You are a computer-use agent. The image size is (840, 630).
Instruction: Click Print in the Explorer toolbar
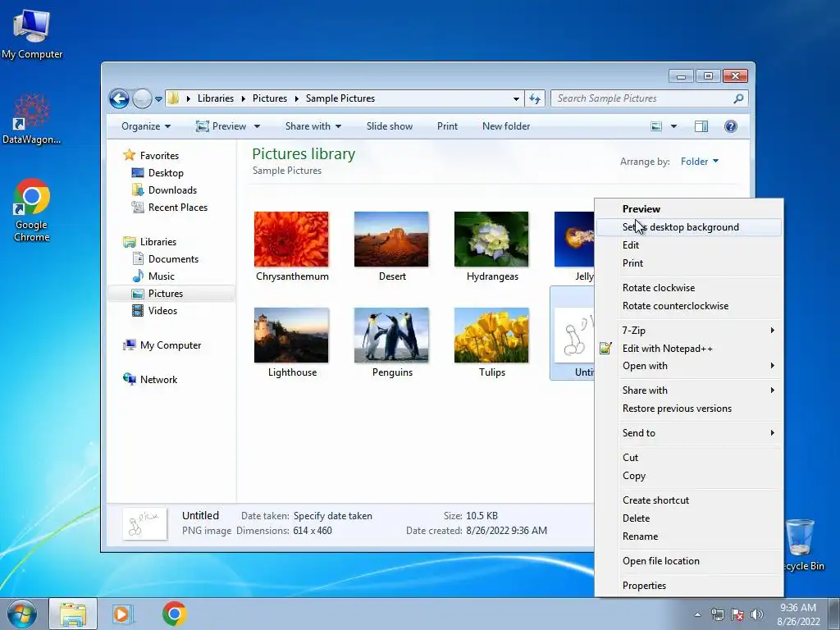point(447,126)
